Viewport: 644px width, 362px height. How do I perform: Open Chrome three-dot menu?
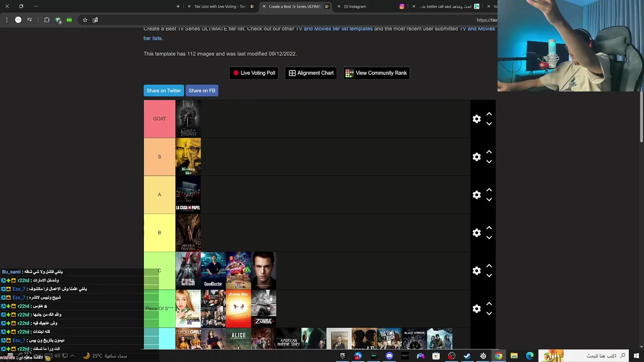(x=7, y=20)
